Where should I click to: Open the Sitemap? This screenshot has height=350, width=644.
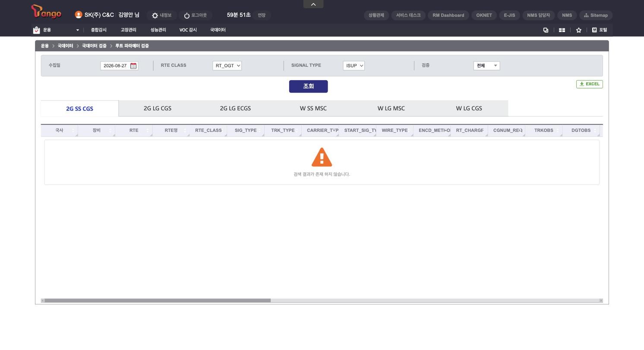[x=596, y=15]
